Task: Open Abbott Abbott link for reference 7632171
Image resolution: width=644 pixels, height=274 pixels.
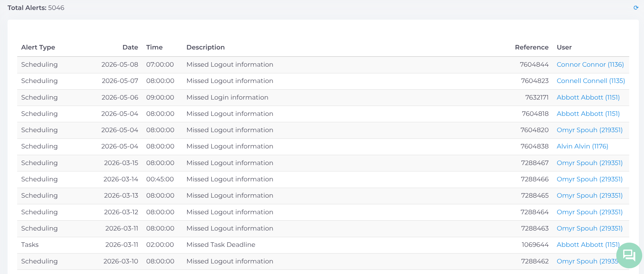Action: tap(588, 97)
